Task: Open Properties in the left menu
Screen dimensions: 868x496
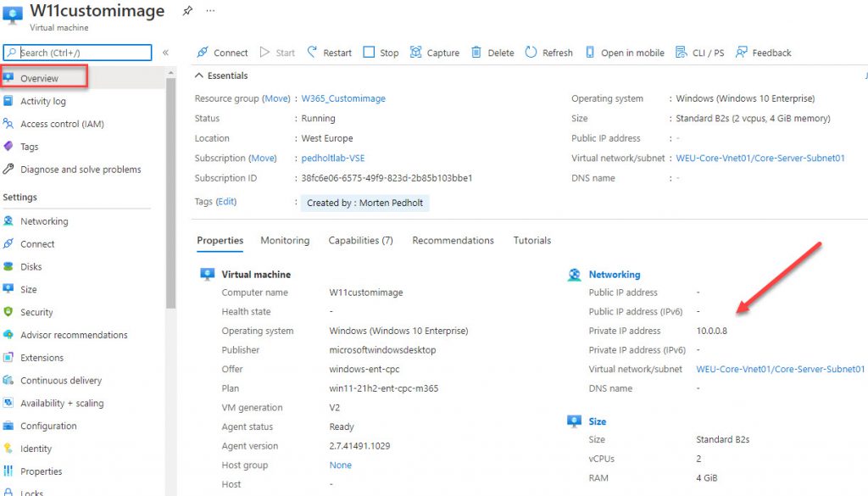Action: point(42,471)
